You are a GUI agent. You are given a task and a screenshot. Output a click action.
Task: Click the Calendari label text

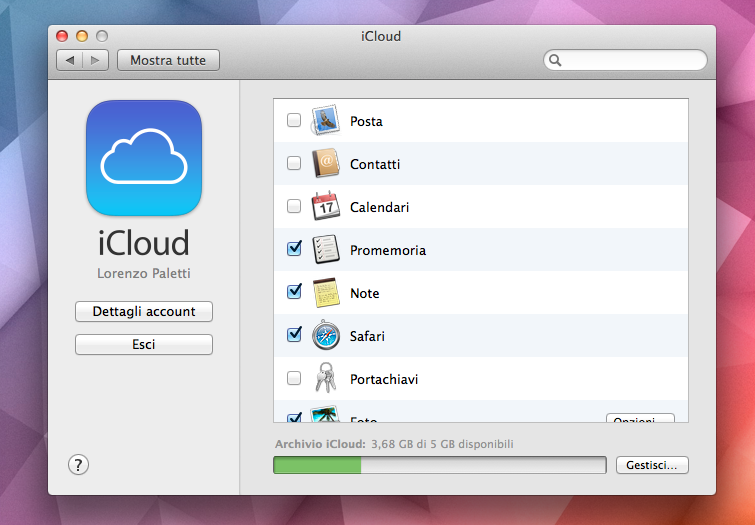[x=379, y=207]
